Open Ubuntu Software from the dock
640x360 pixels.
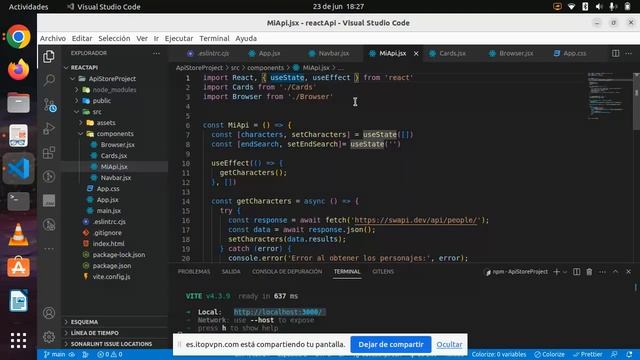(18, 267)
